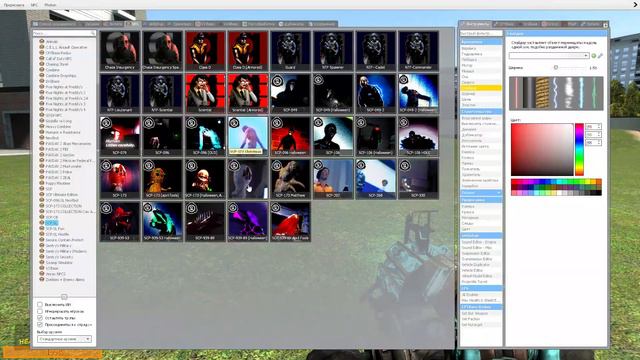
Task: Spawn the SCP-173 (April Fools) NPC
Action: pyautogui.click(x=162, y=179)
